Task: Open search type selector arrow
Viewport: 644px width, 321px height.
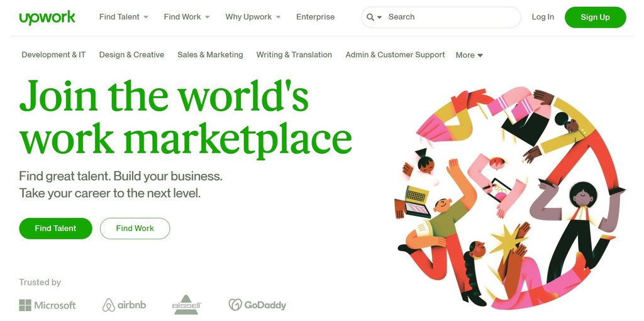Action: (379, 17)
